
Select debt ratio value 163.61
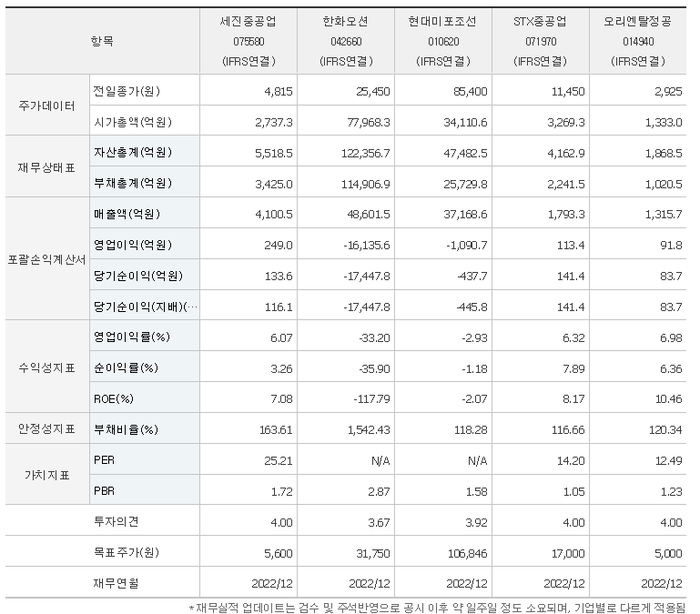[277, 429]
